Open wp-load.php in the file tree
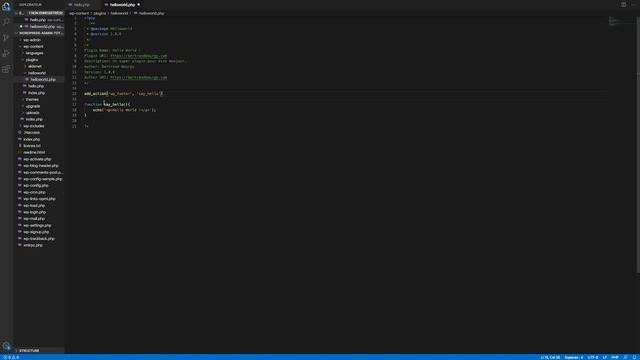Image resolution: width=640 pixels, height=360 pixels. coord(34,205)
